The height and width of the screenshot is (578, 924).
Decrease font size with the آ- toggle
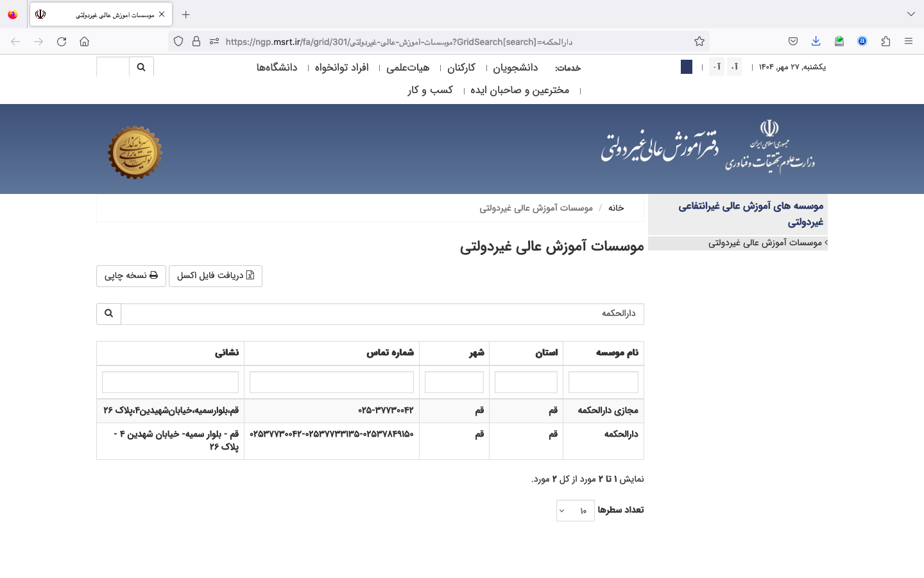(717, 67)
